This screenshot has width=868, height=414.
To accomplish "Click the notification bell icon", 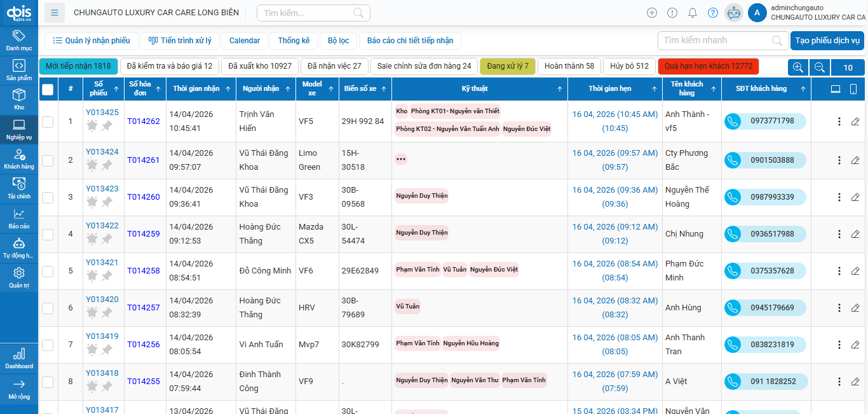I will [x=693, y=13].
